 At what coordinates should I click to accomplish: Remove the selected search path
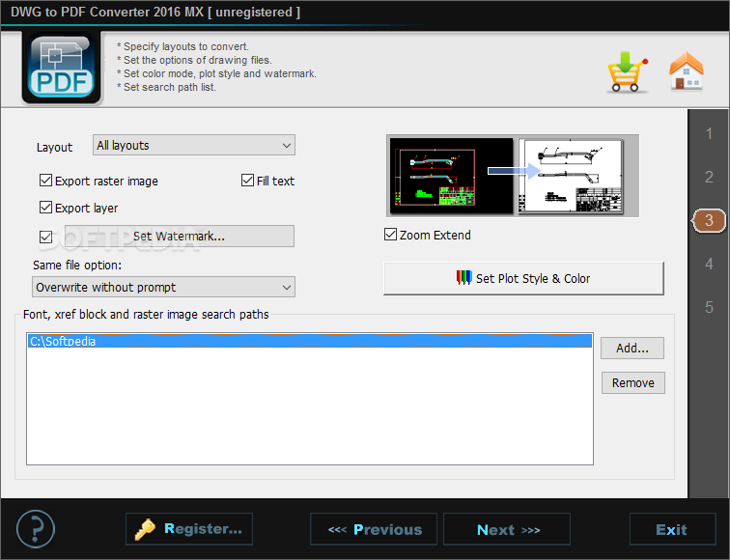click(632, 382)
